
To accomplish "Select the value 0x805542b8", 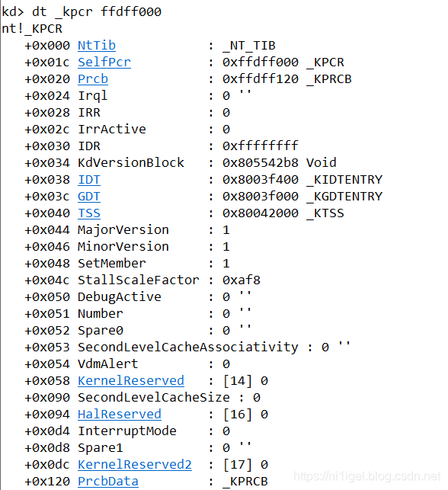I will [x=261, y=163].
